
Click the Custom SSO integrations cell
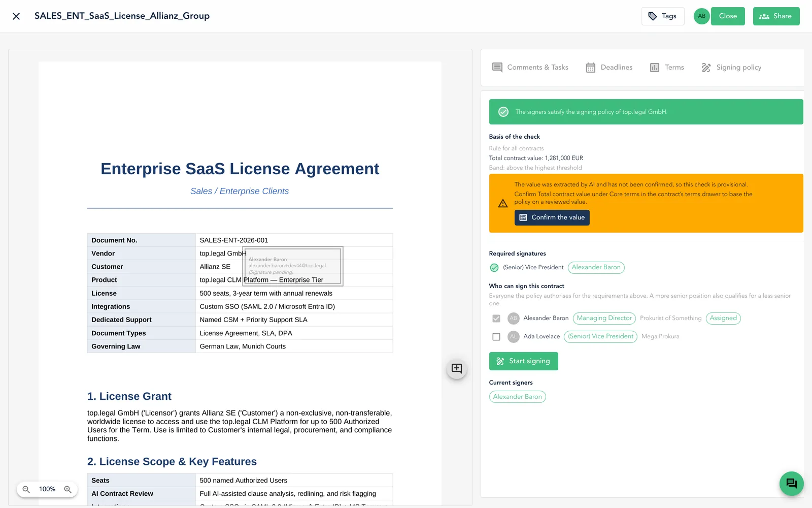pos(294,307)
